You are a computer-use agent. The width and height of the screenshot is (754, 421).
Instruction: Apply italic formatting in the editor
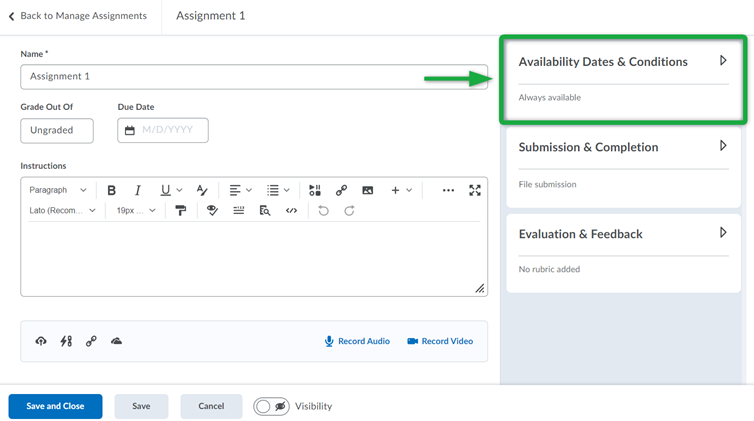pyautogui.click(x=138, y=190)
